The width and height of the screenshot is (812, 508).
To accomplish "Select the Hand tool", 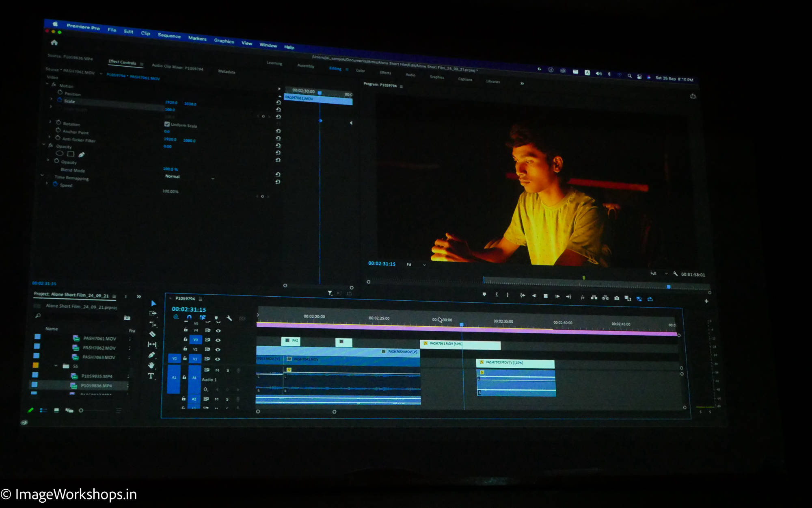I will pyautogui.click(x=151, y=365).
